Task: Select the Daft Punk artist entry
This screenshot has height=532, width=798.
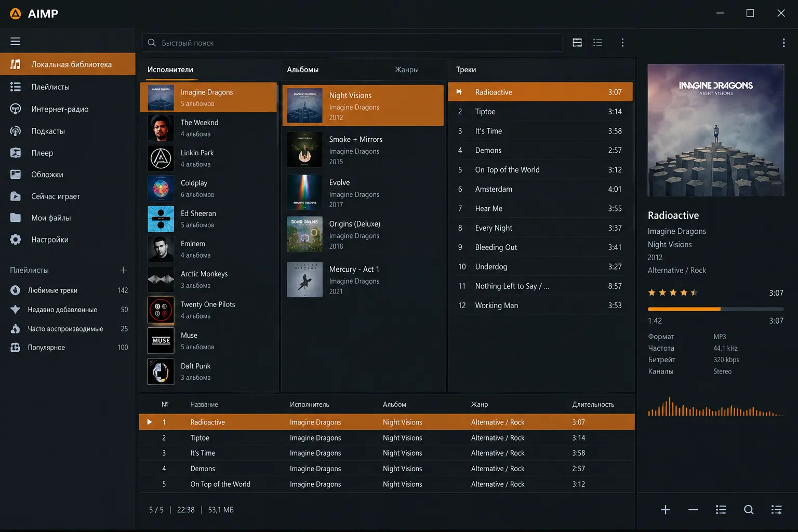Action: coord(208,371)
